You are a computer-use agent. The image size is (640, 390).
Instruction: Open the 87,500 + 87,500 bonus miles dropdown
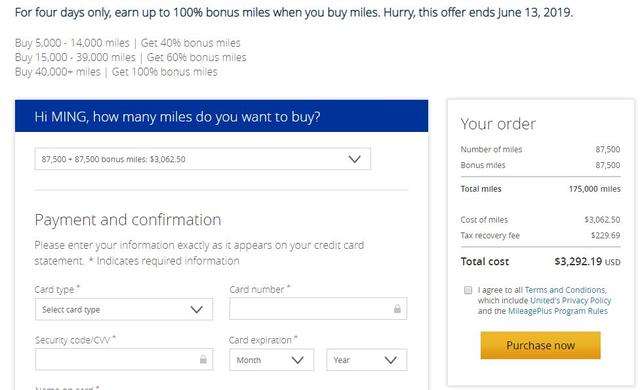click(202, 159)
